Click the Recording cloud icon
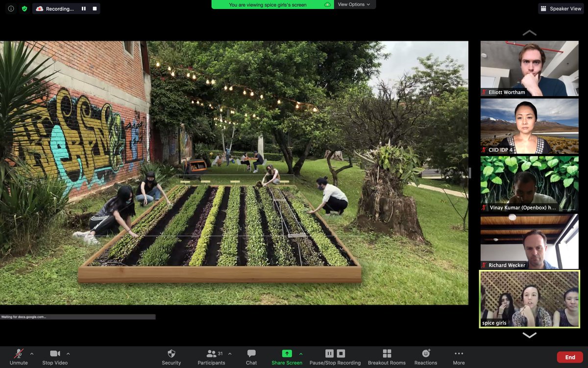The height and width of the screenshot is (368, 588). coord(40,8)
